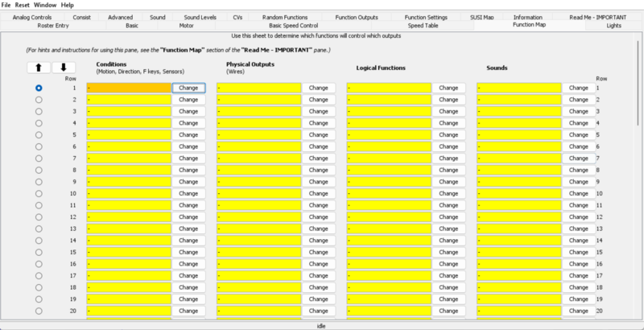
Task: Open the Window menu
Action: pos(45,5)
